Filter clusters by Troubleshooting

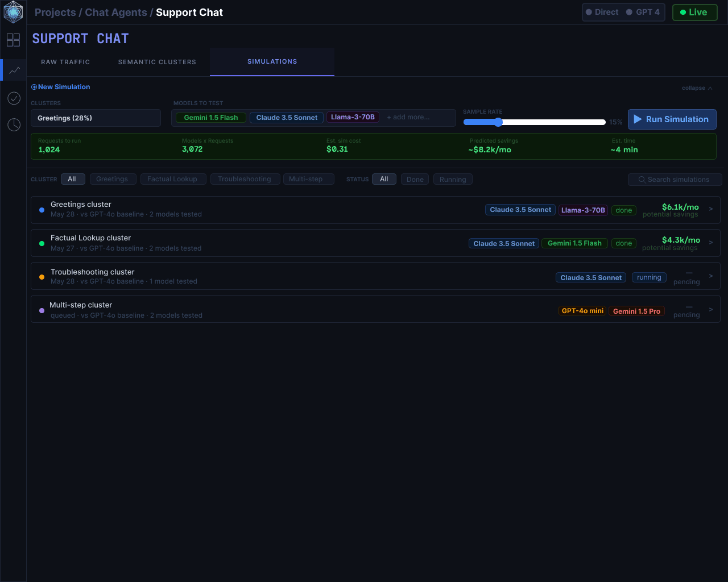tap(245, 179)
